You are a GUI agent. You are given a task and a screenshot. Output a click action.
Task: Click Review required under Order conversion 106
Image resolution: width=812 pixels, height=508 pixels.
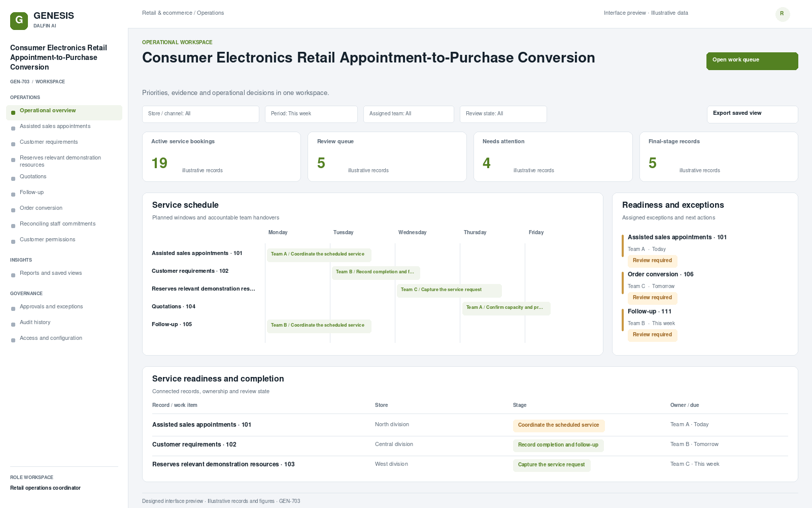click(652, 298)
